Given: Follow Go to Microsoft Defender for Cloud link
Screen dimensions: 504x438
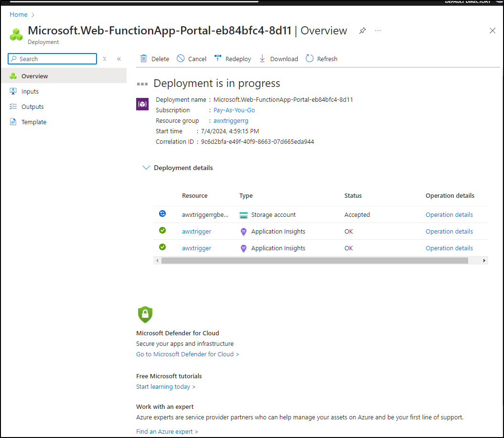Looking at the screenshot, I should tap(188, 354).
